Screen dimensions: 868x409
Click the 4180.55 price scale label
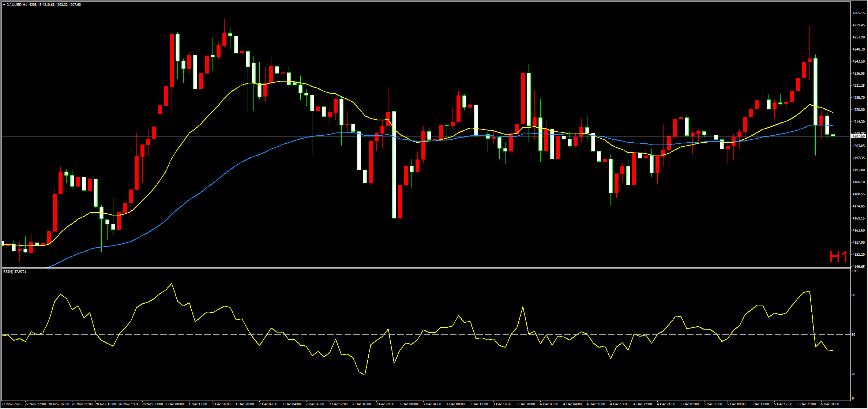pyautogui.click(x=858, y=194)
